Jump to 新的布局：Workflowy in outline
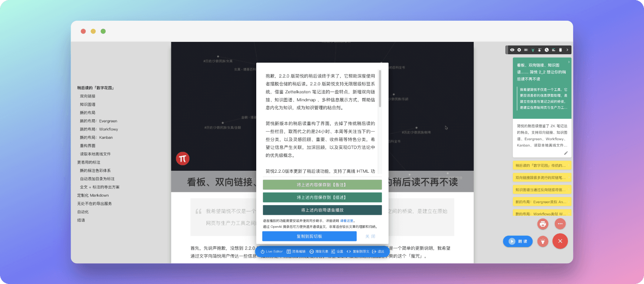 tap(99, 129)
